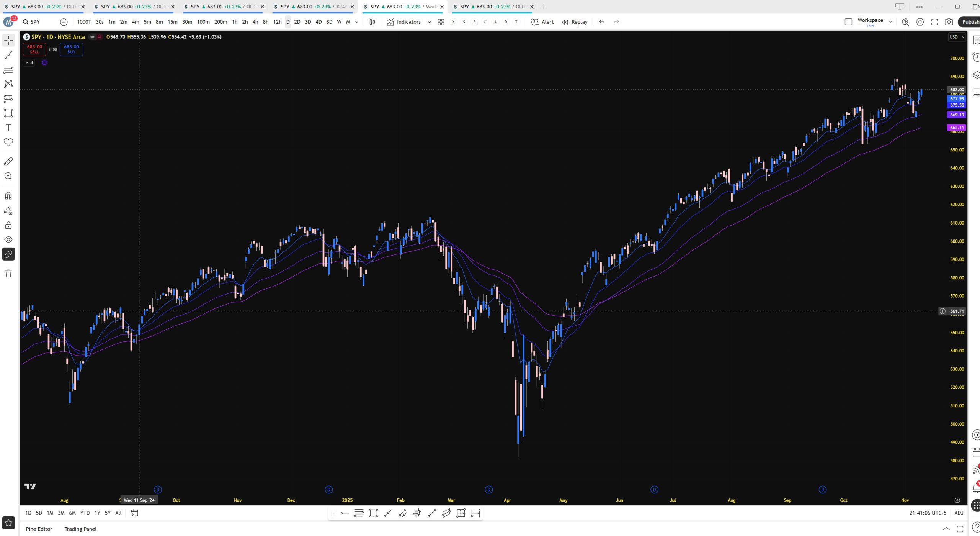Select the Text annotation tool

(8, 128)
